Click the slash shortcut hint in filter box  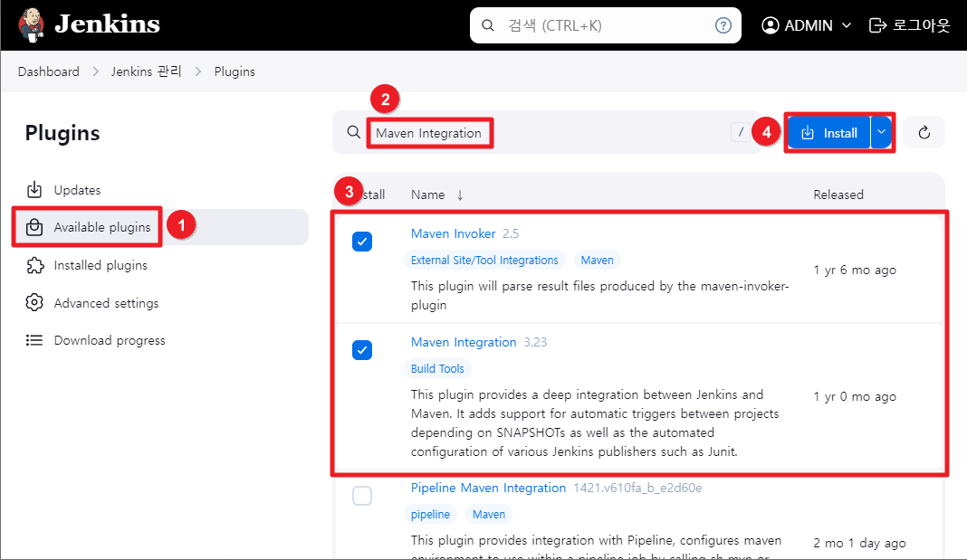coord(741,132)
